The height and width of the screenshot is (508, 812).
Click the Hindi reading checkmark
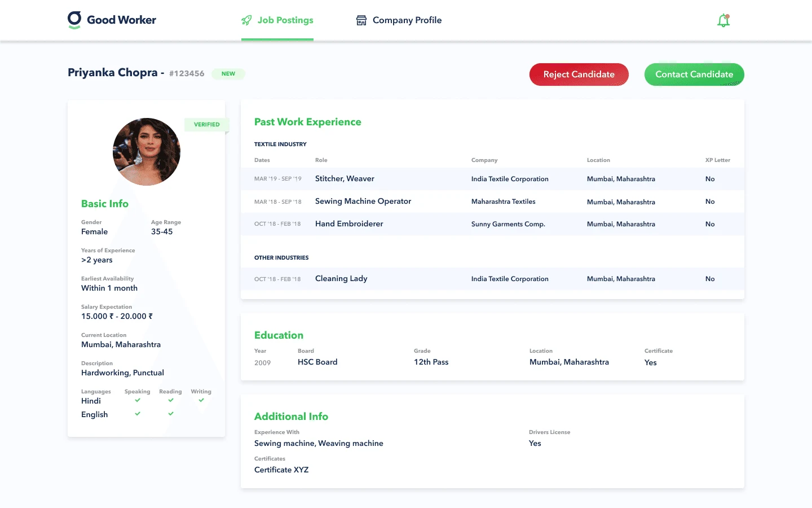click(171, 400)
